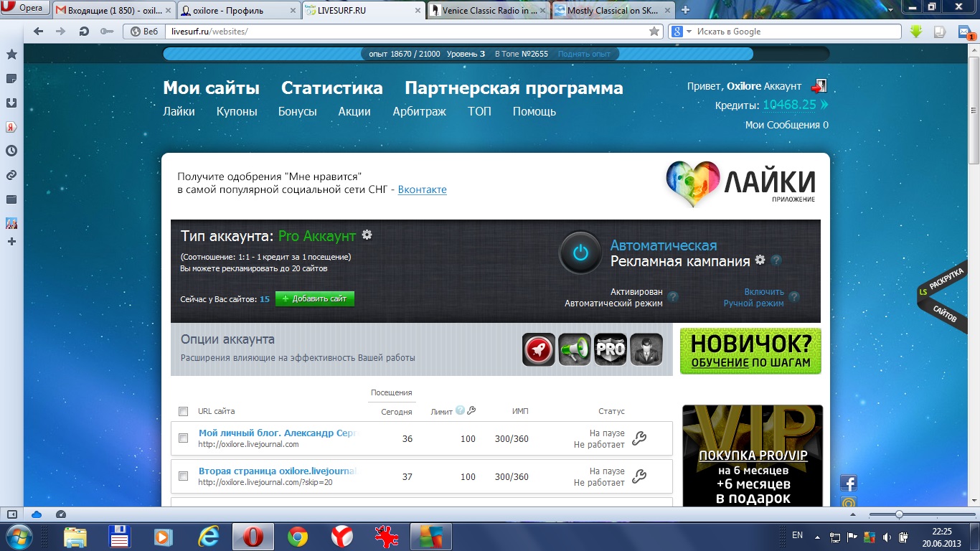Screen dimensions: 980x551
Task: Adjust the page zoom slider
Action: (899, 514)
